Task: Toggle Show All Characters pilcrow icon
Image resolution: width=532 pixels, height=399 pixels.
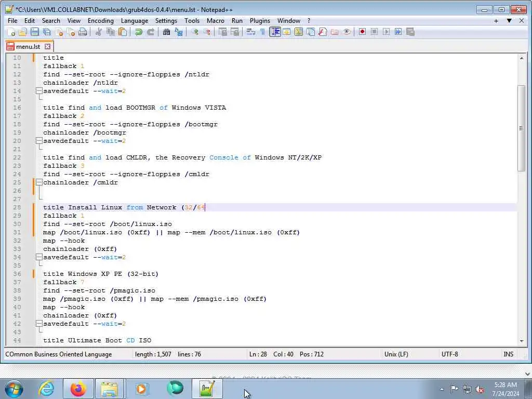Action: [x=262, y=32]
